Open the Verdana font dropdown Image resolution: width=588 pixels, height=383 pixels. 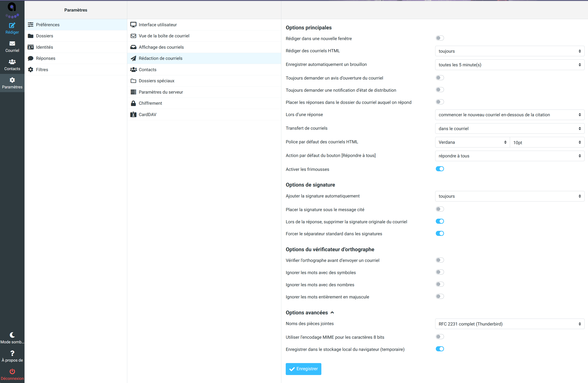pos(472,142)
